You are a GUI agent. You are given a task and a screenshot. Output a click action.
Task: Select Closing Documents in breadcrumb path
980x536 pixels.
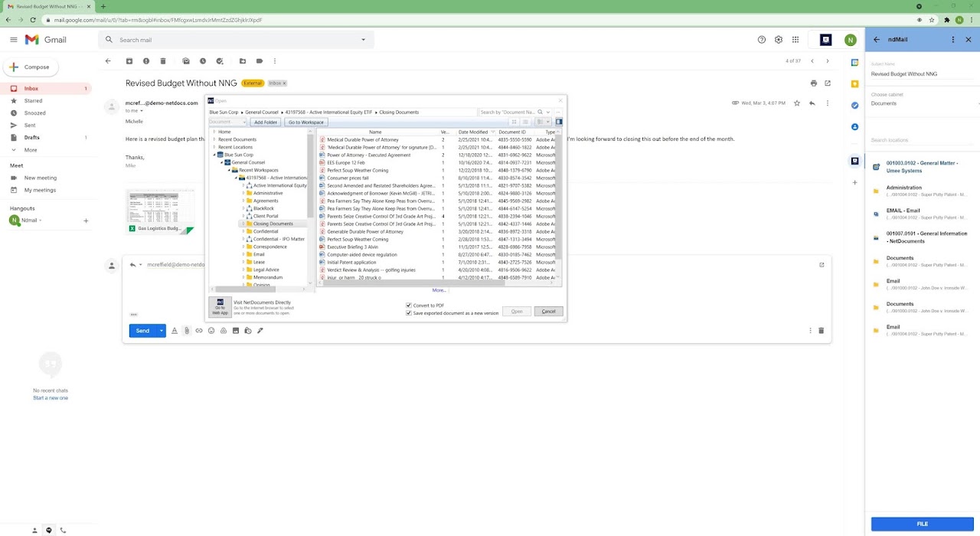[x=399, y=113]
